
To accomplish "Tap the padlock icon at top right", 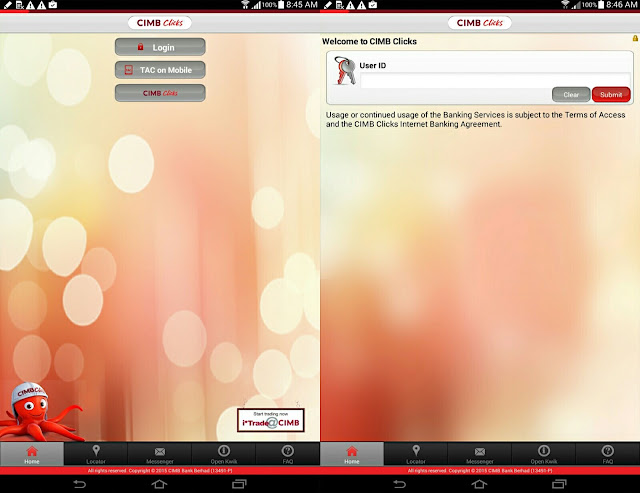I will pyautogui.click(x=635, y=38).
